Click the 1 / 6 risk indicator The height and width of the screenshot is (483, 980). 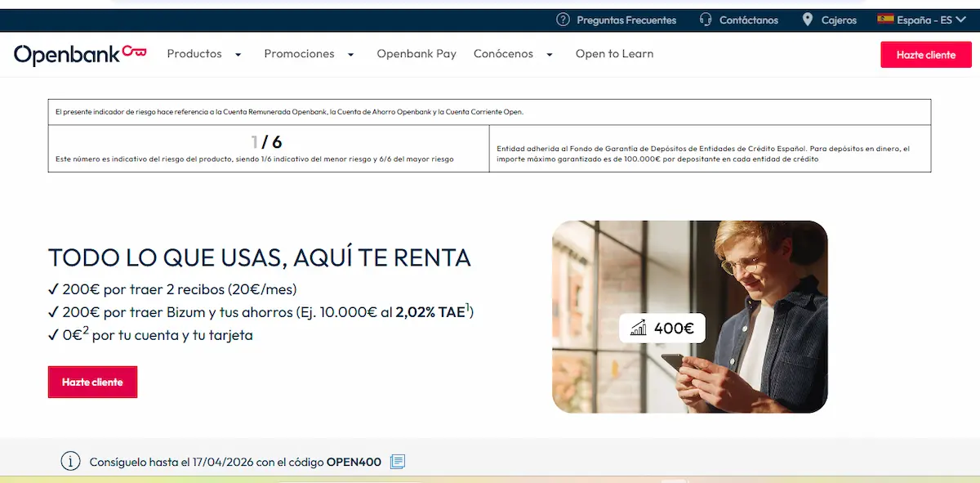point(266,142)
